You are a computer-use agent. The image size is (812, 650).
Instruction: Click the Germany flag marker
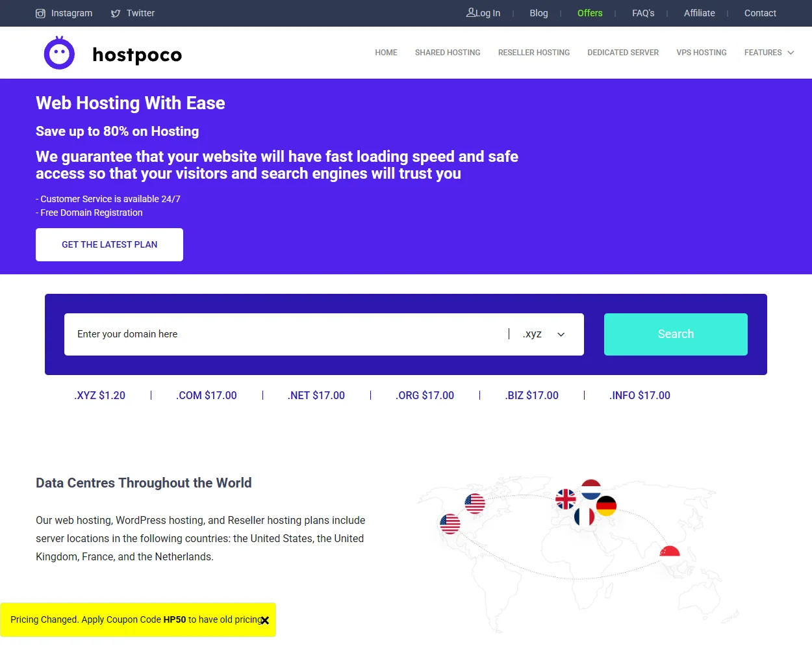tap(607, 506)
